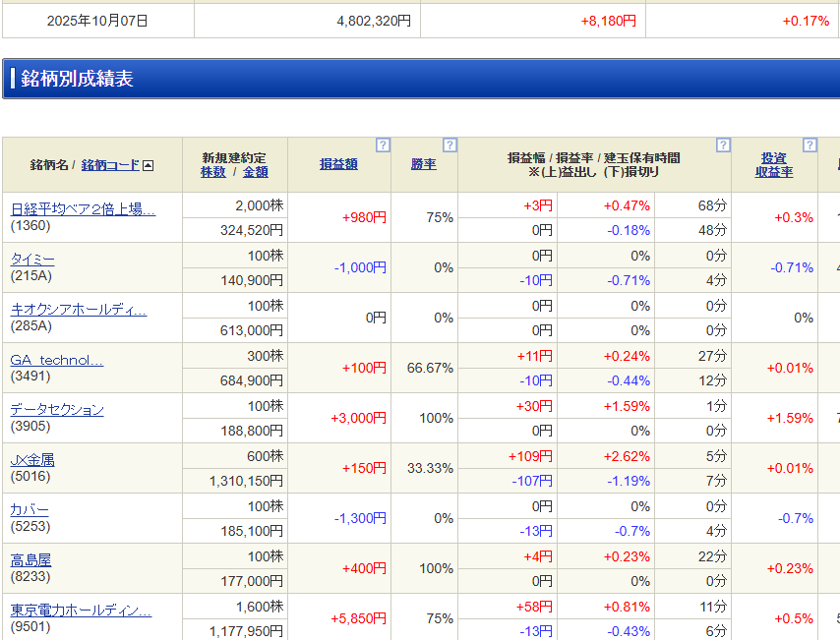
Task: Open GA technol stock link
Action: (x=56, y=360)
